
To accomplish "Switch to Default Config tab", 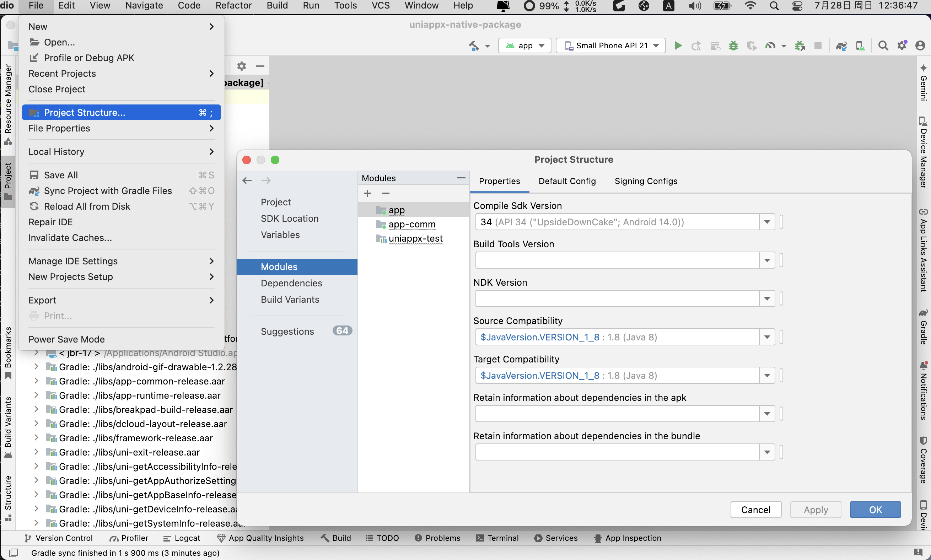I will click(x=567, y=181).
